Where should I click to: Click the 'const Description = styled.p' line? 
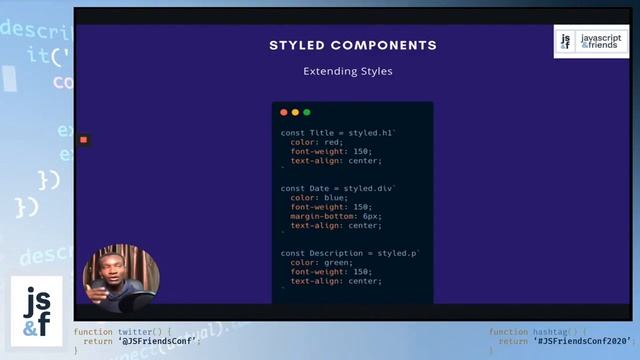(349, 253)
